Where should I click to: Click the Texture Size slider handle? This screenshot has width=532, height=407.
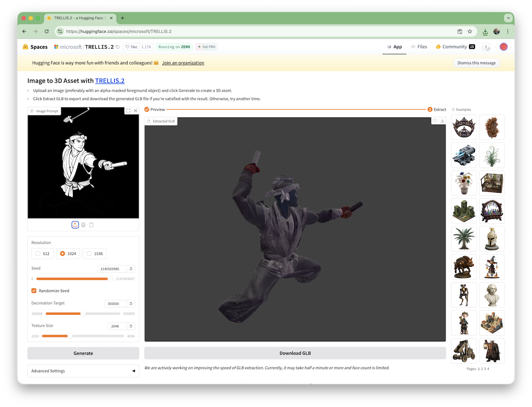click(70, 336)
